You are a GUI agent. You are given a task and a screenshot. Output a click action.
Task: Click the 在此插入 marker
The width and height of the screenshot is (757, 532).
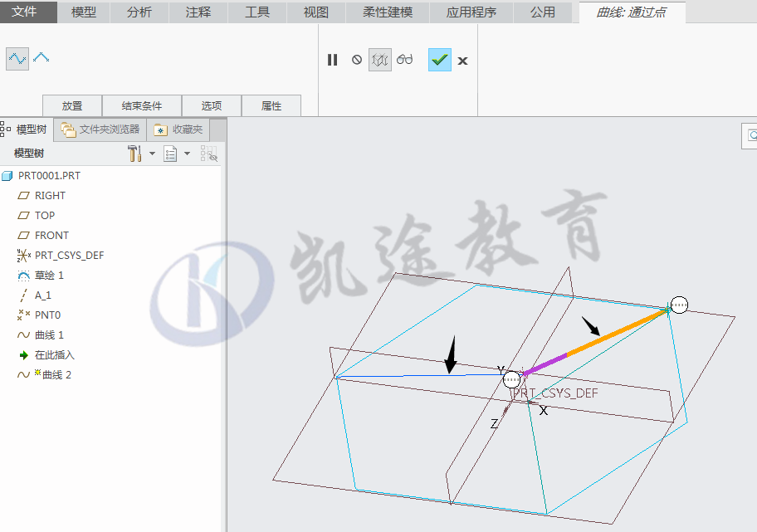55,355
